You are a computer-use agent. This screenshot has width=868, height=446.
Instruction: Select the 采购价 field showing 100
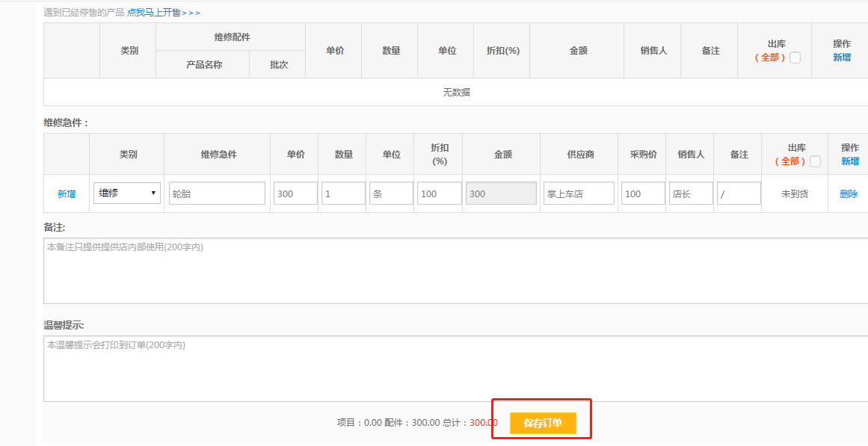coord(643,193)
